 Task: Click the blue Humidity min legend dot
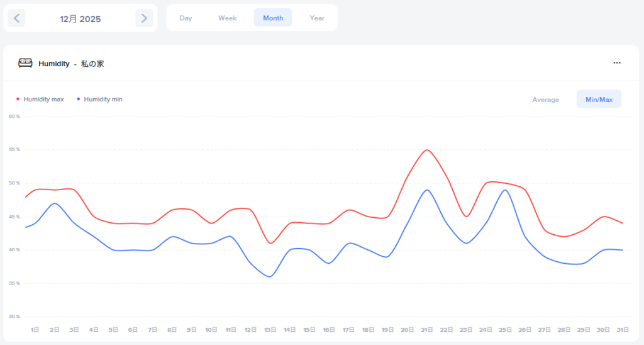coord(78,99)
